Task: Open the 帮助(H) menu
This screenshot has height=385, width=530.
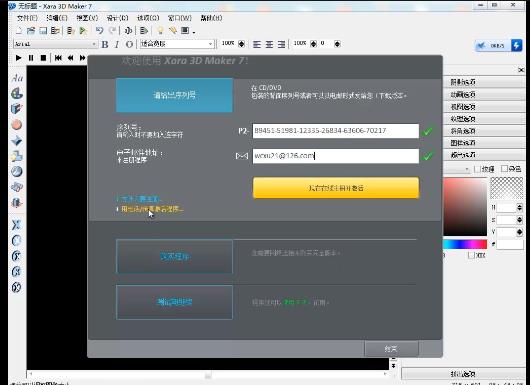Action: point(211,18)
